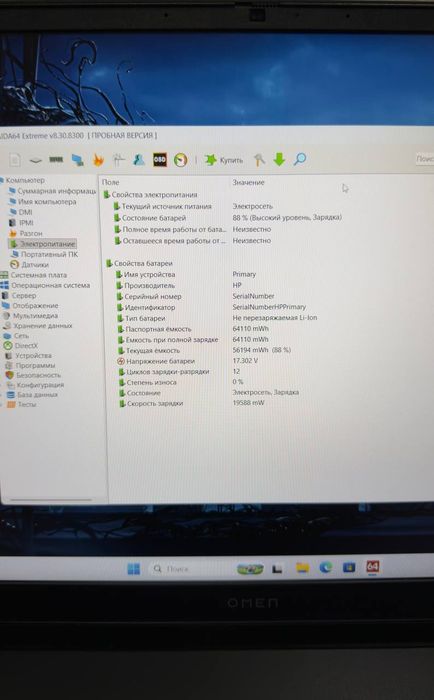Screen dimensions: 434x700
Task: Expand the Сервер category
Action: click(19, 296)
